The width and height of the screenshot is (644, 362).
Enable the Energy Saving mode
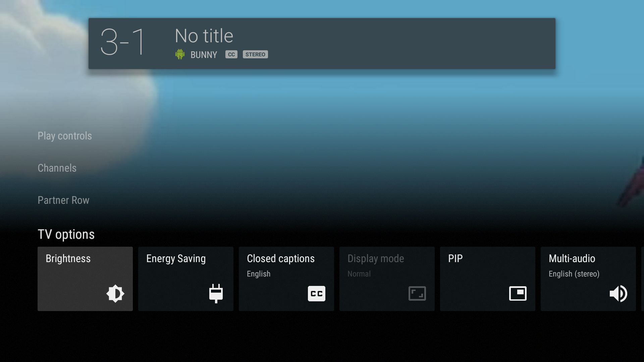pyautogui.click(x=186, y=279)
